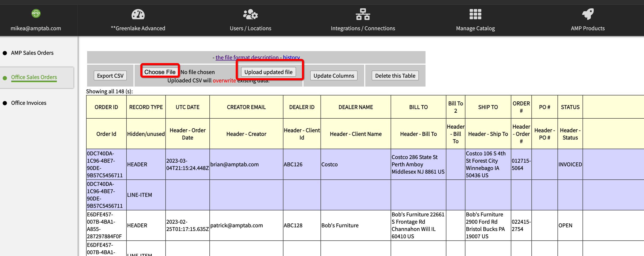
Task: Click the Header - Ship To cell
Action: [488, 134]
